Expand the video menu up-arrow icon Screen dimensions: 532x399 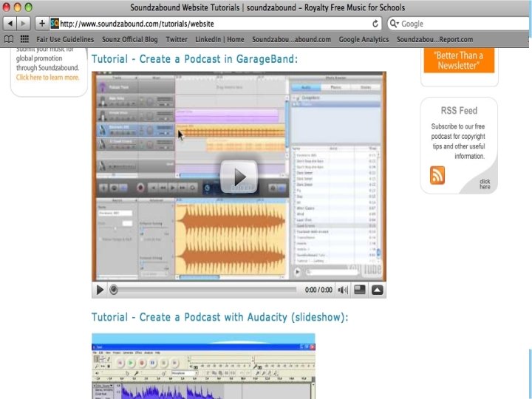(378, 290)
